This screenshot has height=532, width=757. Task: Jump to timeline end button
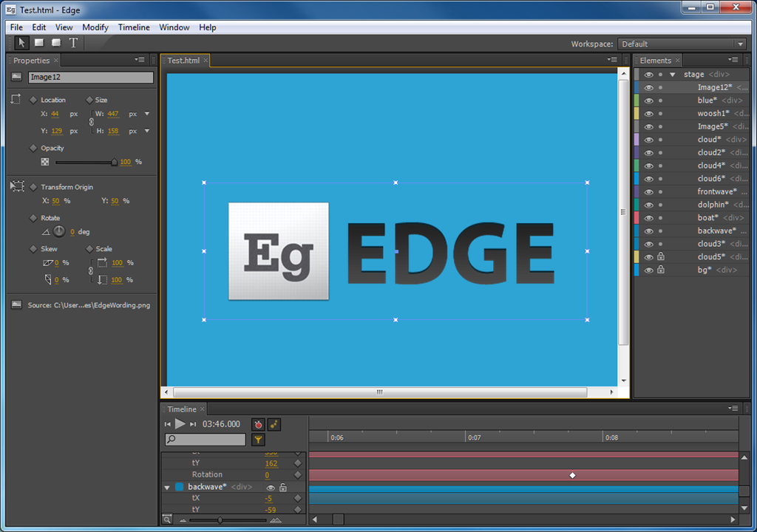(193, 424)
